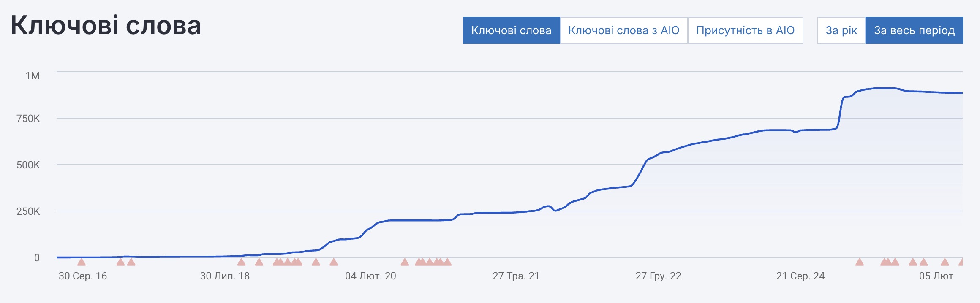This screenshot has width=980, height=303.
Task: Click the 30 Сер. 16 date label
Action: click(x=83, y=276)
